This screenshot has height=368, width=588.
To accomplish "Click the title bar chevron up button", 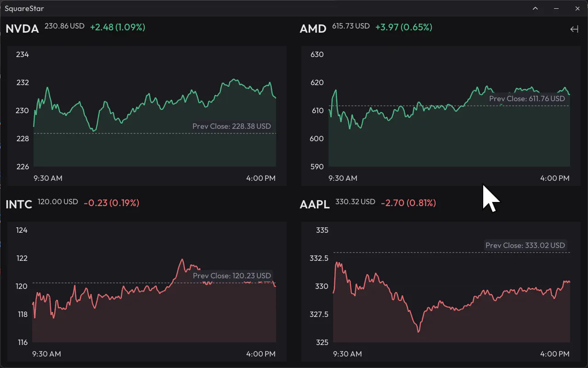I will [x=535, y=8].
